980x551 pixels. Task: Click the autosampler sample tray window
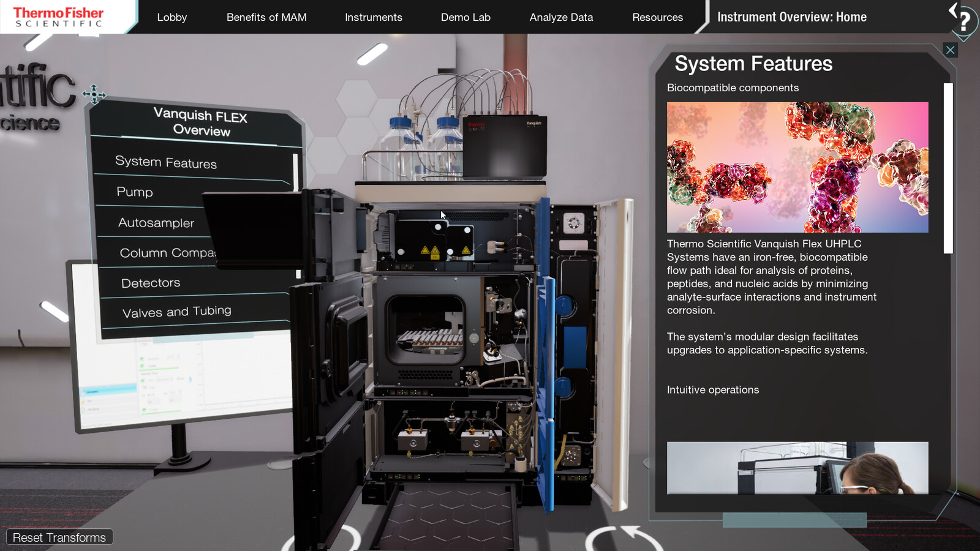click(x=425, y=331)
